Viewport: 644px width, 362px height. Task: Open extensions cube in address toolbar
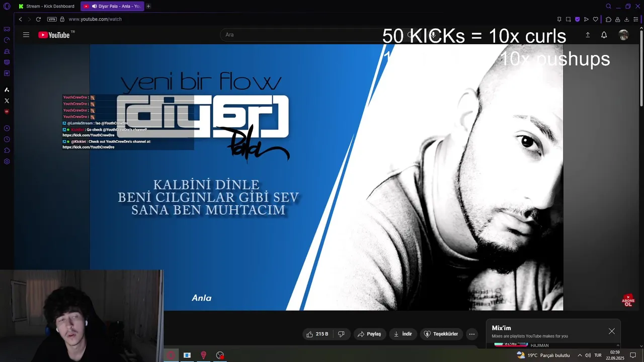tap(608, 19)
